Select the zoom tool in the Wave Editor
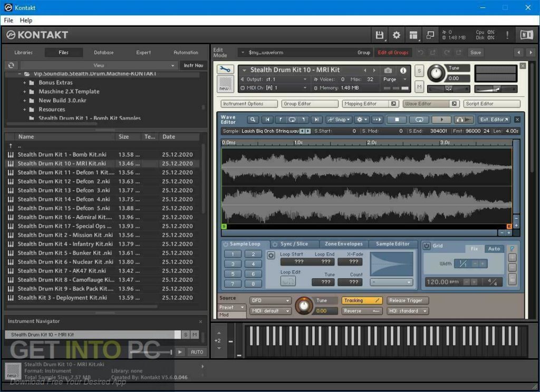Viewport: 540px width, 392px height. (x=254, y=120)
